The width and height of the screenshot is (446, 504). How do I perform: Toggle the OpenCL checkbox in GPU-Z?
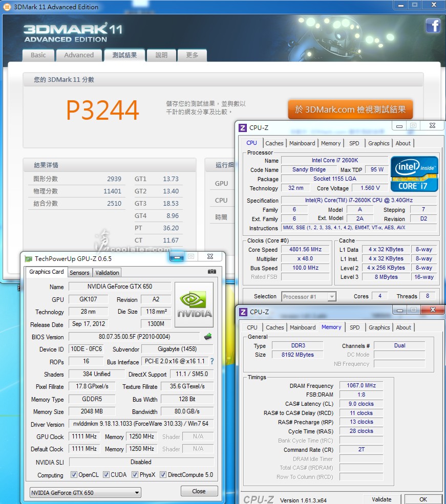coord(74,475)
